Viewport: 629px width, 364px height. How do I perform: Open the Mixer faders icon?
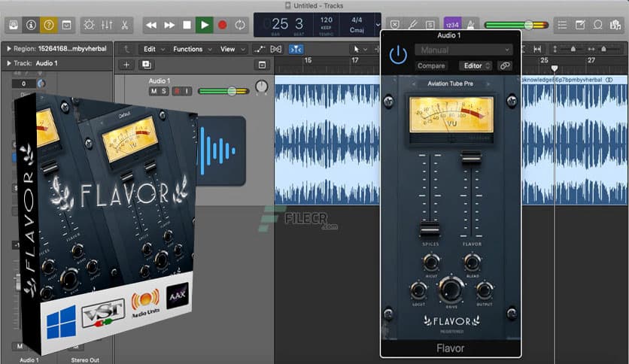point(107,25)
